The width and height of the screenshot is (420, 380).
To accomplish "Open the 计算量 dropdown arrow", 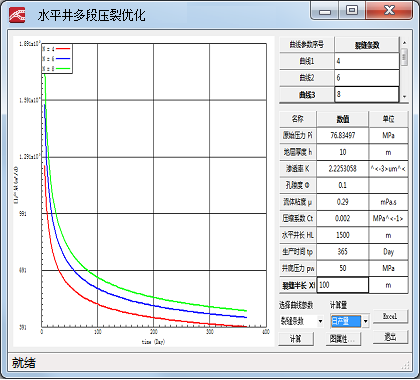I will [x=366, y=321].
